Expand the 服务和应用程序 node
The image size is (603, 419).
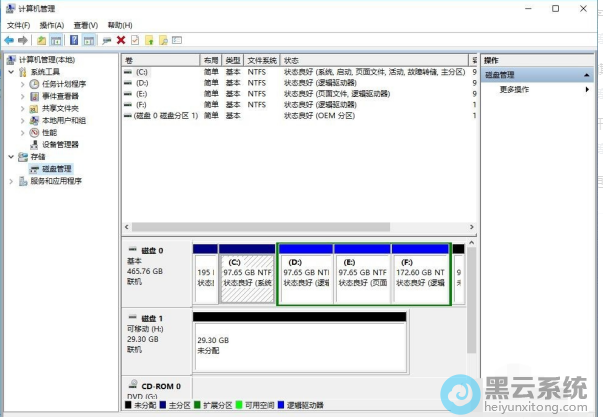point(11,181)
